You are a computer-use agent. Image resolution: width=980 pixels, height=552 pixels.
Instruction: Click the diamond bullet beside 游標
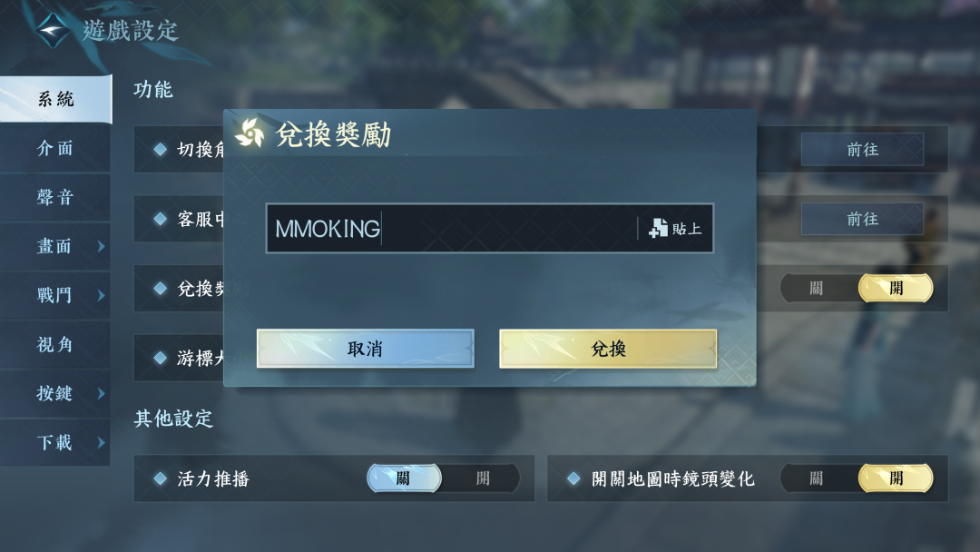(x=160, y=358)
